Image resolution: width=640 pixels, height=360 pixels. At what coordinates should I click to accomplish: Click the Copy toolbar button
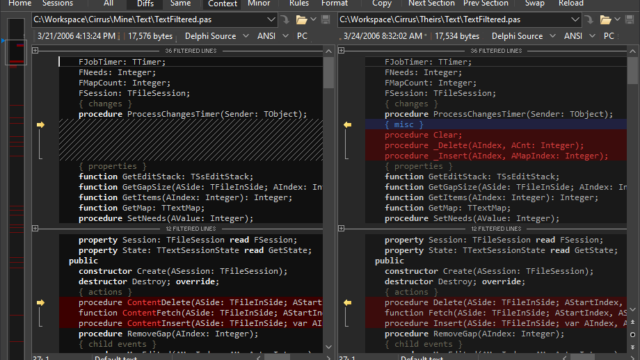[x=382, y=3]
